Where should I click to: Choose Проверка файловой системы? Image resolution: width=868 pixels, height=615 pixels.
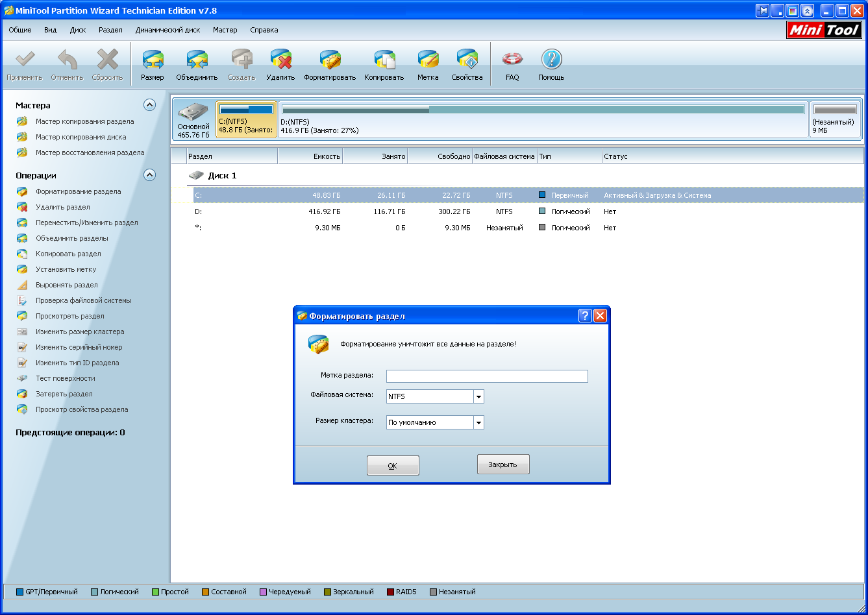[84, 300]
